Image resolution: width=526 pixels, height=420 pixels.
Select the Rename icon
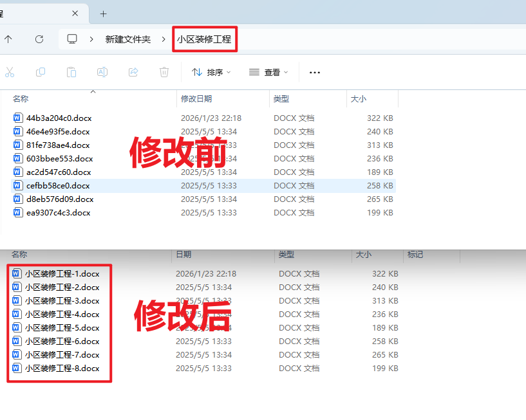[x=102, y=72]
